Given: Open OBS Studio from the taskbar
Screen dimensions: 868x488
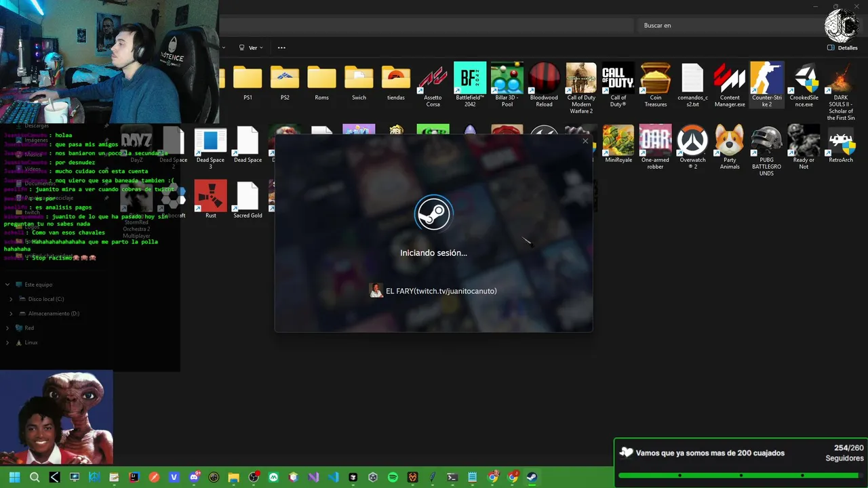Looking at the screenshot, I should click(x=254, y=477).
